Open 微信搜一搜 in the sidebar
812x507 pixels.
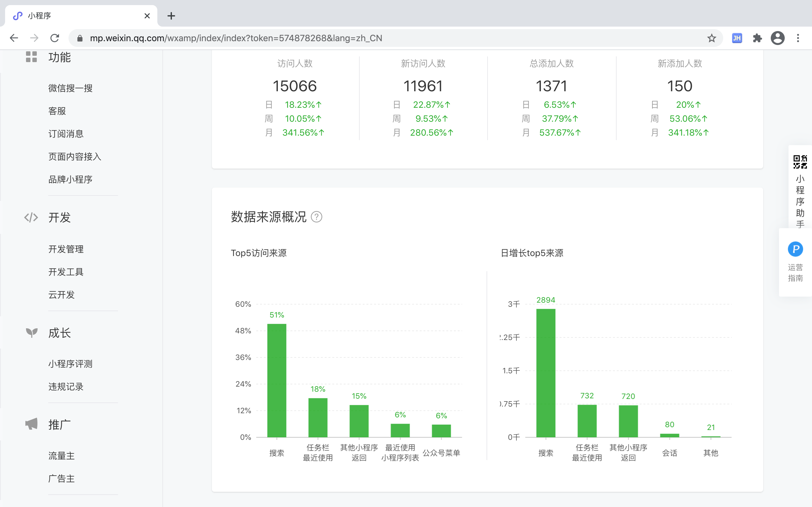point(70,88)
